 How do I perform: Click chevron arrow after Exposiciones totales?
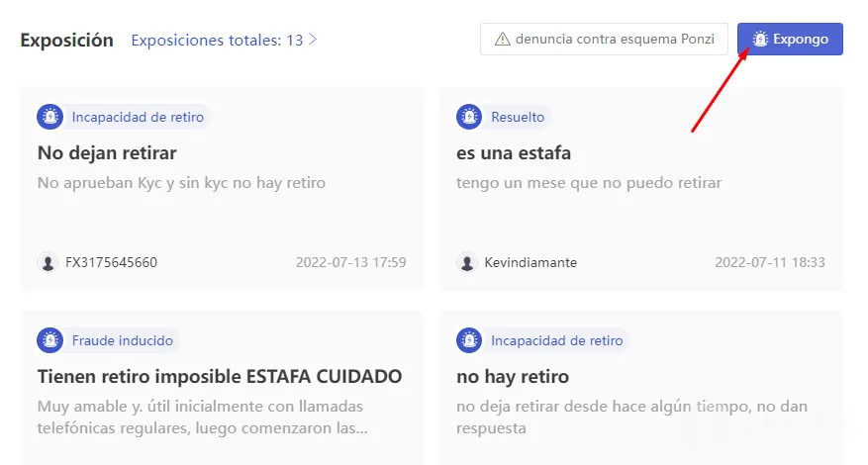313,40
